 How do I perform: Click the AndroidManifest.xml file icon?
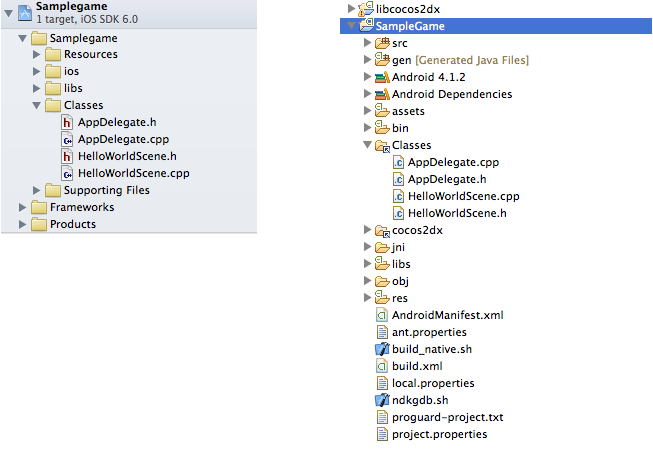click(381, 315)
